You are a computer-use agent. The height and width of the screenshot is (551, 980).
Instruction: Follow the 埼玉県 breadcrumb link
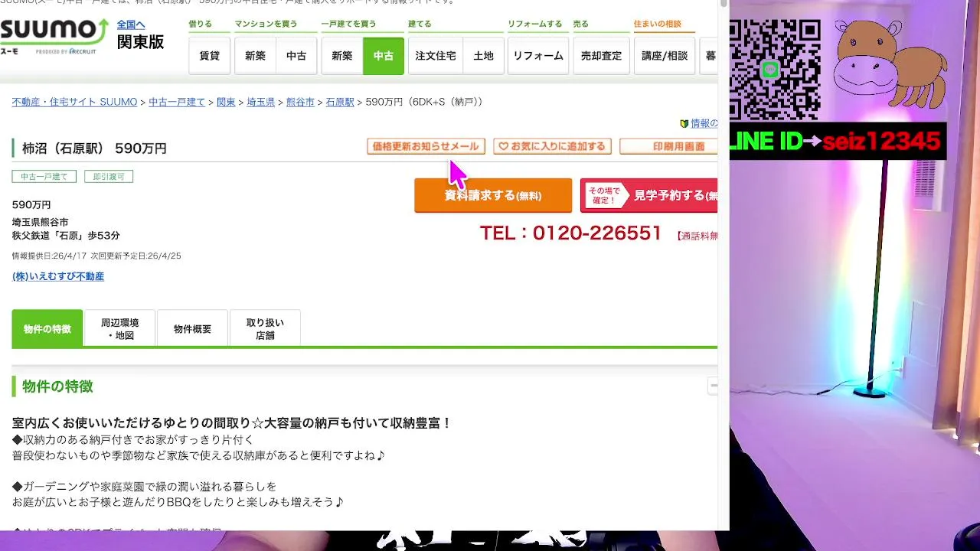(260, 102)
